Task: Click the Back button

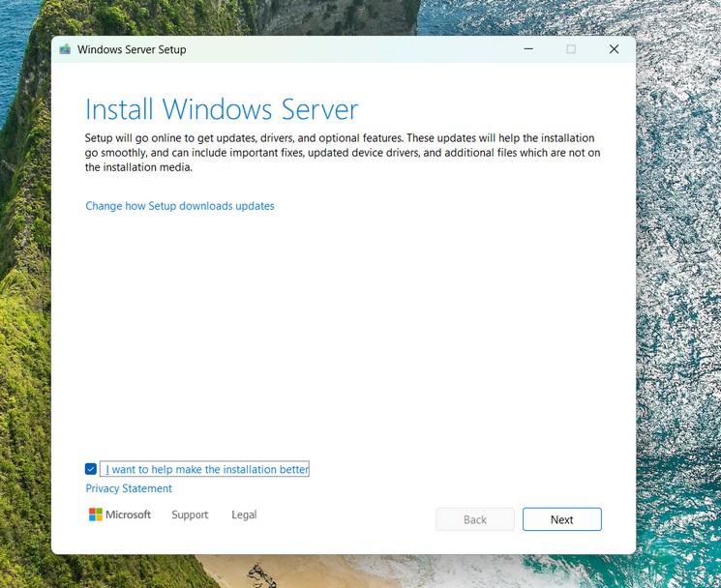Action: 475,519
